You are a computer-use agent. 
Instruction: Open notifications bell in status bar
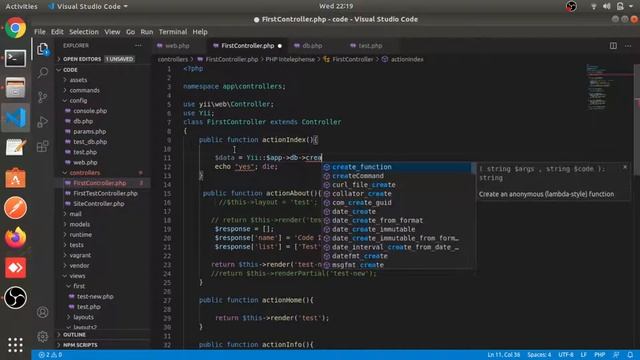point(630,355)
